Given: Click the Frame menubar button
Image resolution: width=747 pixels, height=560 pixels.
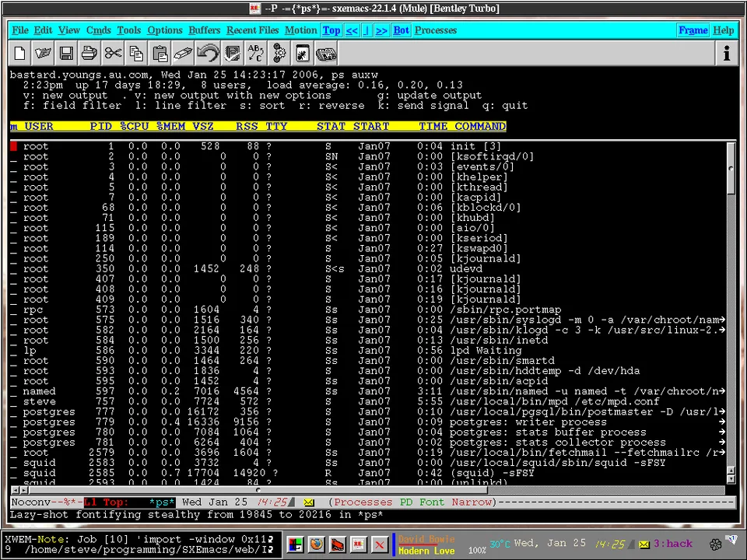Looking at the screenshot, I should [x=693, y=30].
